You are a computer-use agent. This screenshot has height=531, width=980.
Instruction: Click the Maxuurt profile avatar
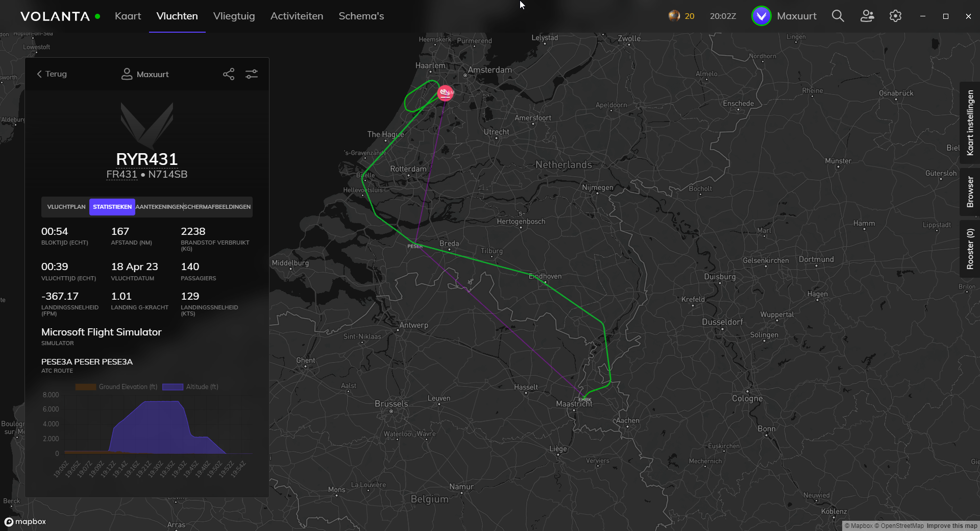(x=761, y=16)
